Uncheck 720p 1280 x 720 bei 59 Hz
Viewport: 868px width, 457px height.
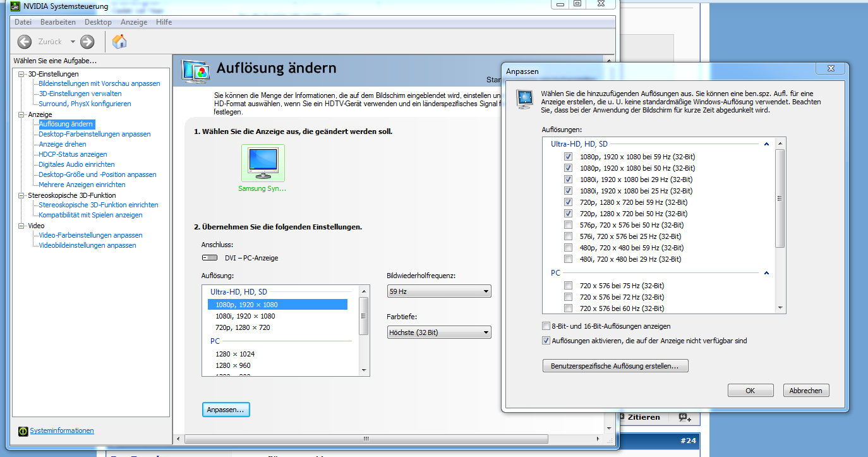[x=569, y=202]
